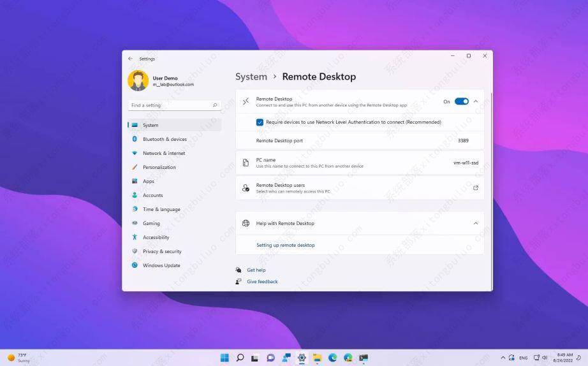
Task: Uncheck Require Network Level Authentication checkbox
Action: point(260,122)
